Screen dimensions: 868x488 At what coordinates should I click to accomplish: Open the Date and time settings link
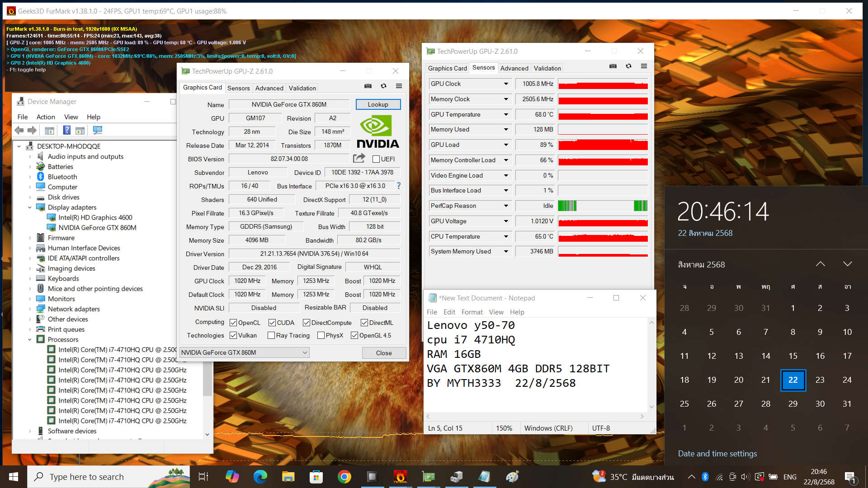pyautogui.click(x=717, y=453)
